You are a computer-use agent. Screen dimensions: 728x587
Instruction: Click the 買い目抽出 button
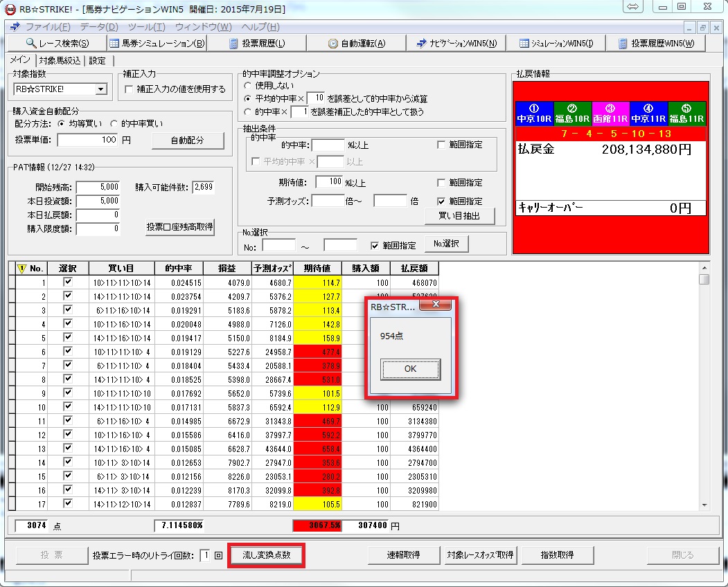(459, 216)
